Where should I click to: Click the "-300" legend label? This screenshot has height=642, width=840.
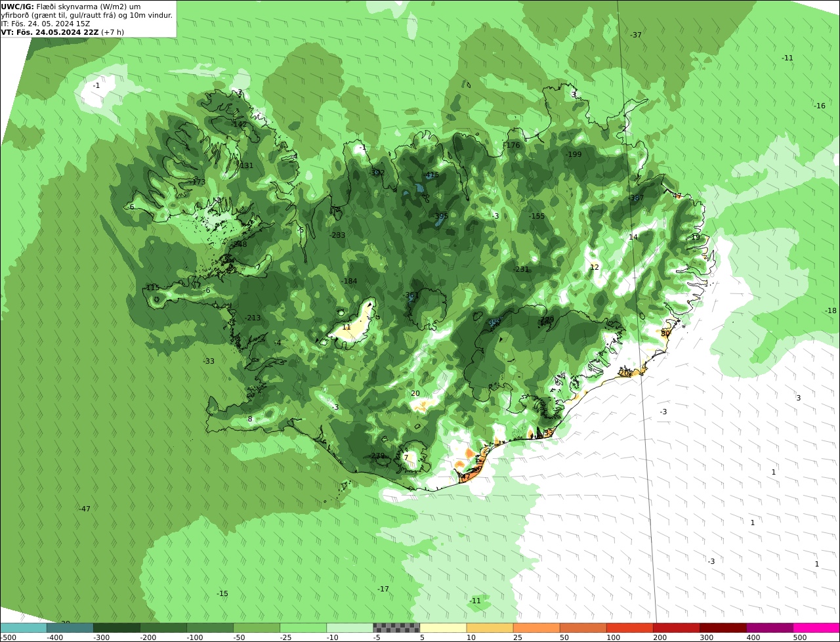tap(102, 637)
